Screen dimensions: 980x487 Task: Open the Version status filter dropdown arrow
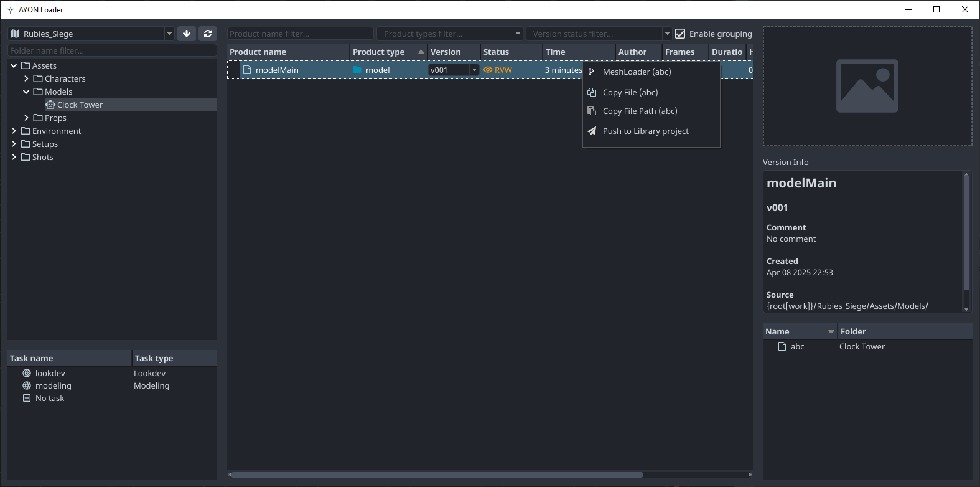[667, 34]
